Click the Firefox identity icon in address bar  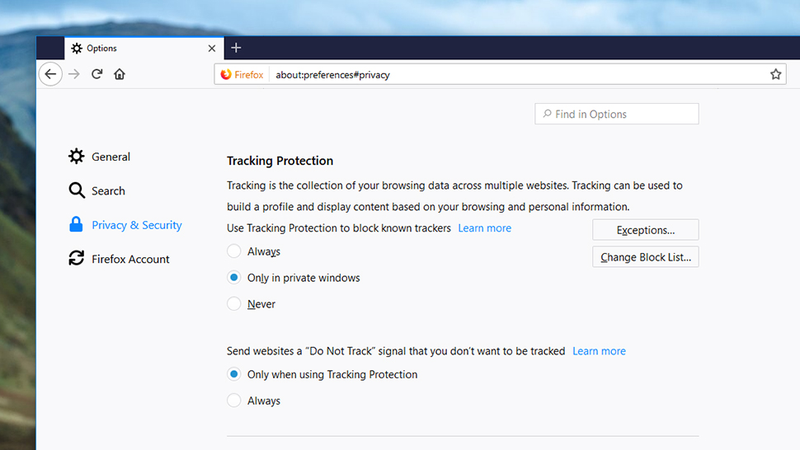242,75
